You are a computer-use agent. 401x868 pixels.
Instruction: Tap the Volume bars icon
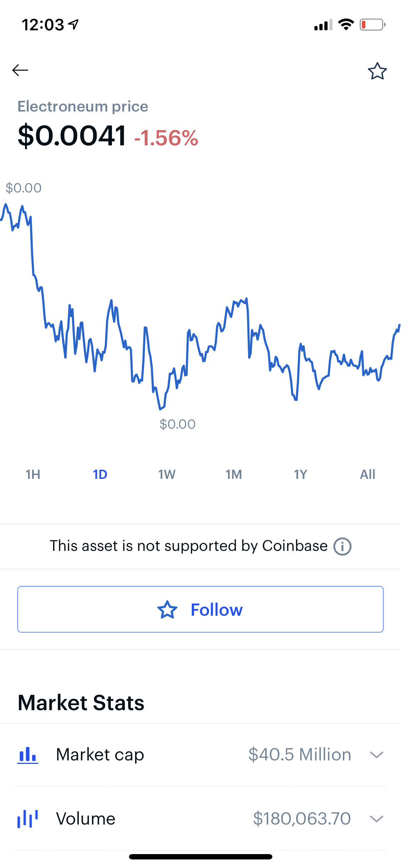point(28,818)
